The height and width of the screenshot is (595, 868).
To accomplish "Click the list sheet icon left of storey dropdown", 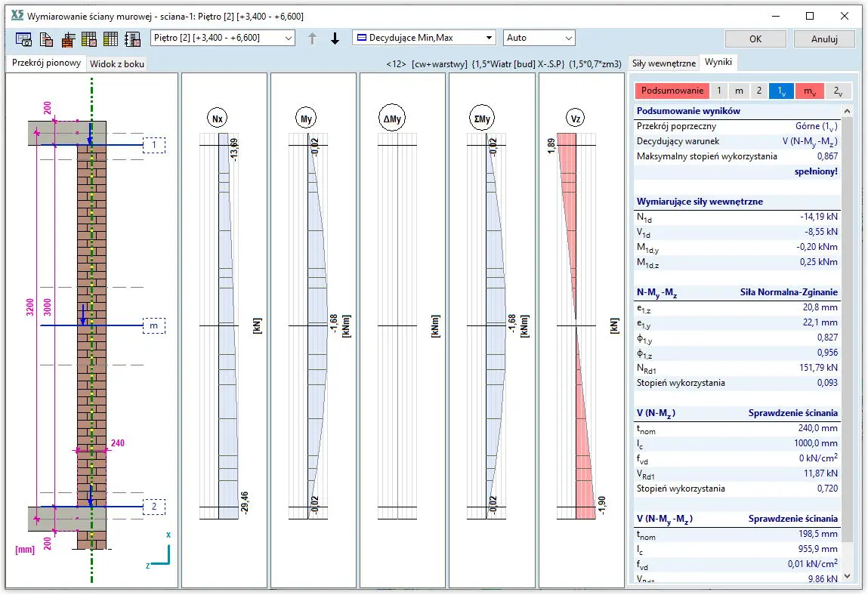I will pos(133,39).
